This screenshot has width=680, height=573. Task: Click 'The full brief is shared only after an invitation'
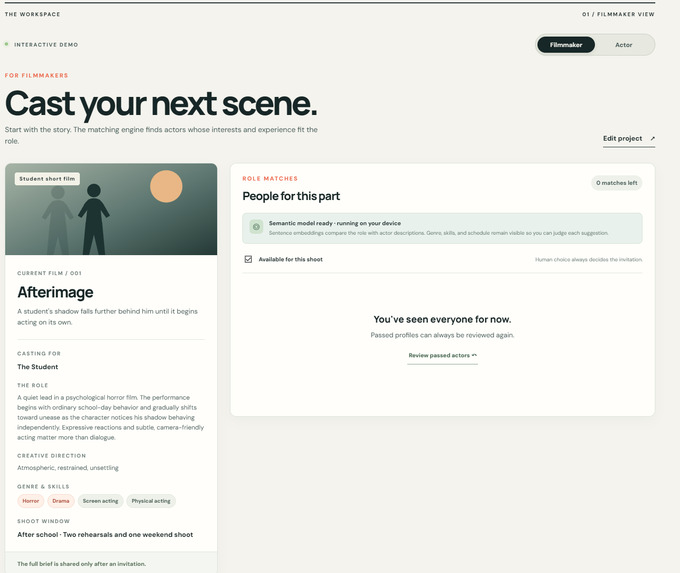pyautogui.click(x=82, y=564)
